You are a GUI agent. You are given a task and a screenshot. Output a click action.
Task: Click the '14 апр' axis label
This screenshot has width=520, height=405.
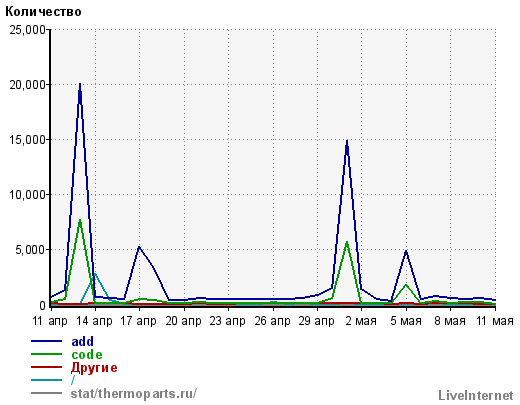[x=94, y=321]
